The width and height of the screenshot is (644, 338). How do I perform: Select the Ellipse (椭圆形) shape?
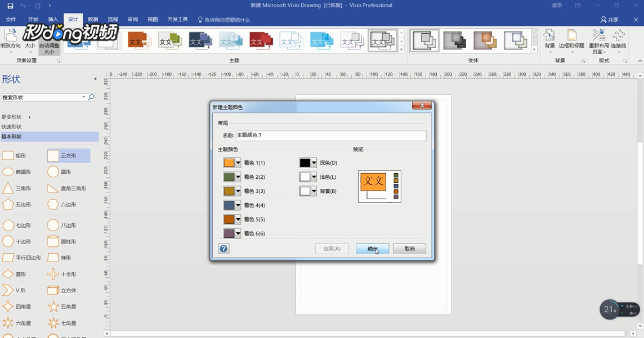coord(17,172)
